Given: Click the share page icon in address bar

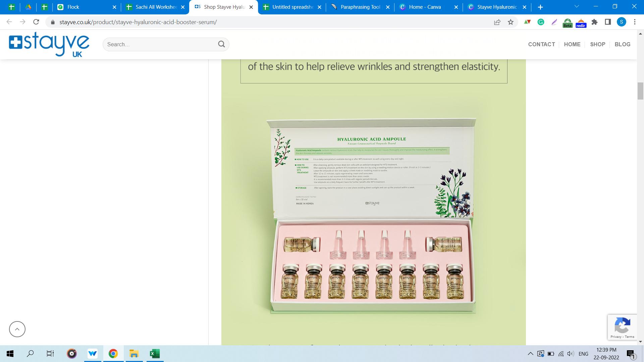Looking at the screenshot, I should 497,22.
